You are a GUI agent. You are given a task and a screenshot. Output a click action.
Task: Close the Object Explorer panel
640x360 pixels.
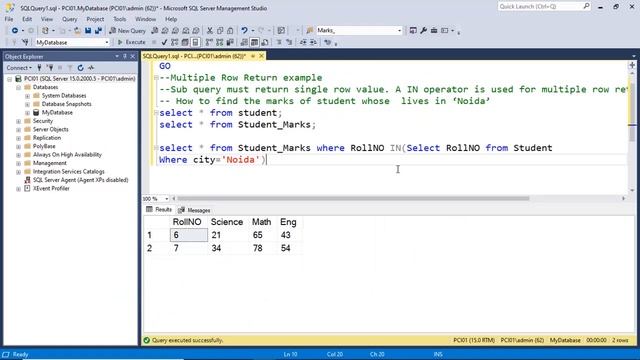click(133, 56)
